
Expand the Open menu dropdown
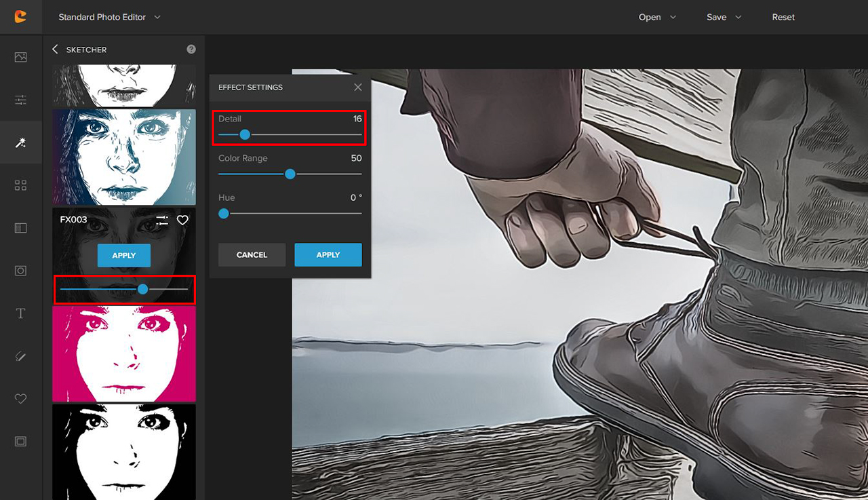(x=657, y=17)
